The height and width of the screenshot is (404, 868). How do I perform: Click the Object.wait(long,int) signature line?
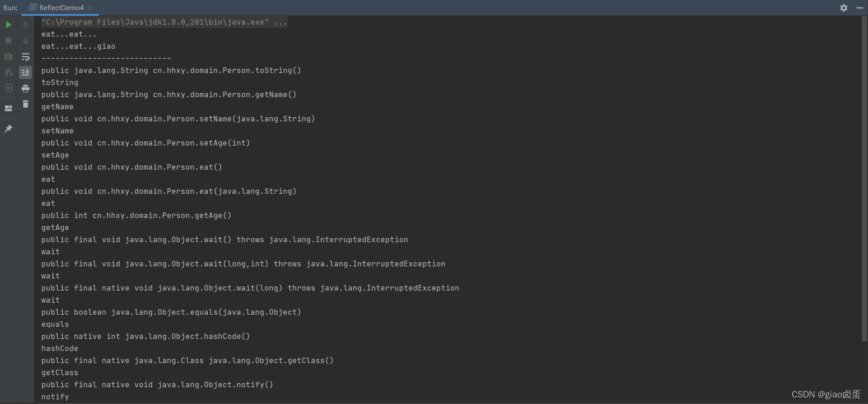(x=243, y=264)
